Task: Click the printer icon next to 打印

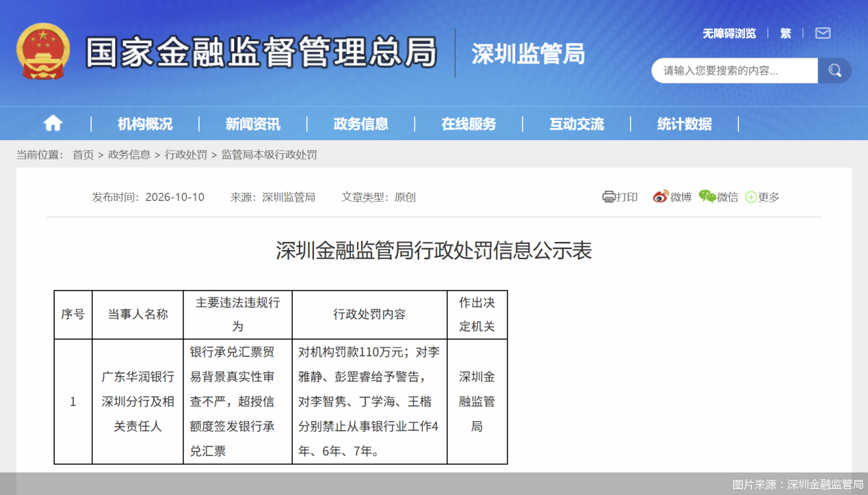Action: [x=609, y=197]
